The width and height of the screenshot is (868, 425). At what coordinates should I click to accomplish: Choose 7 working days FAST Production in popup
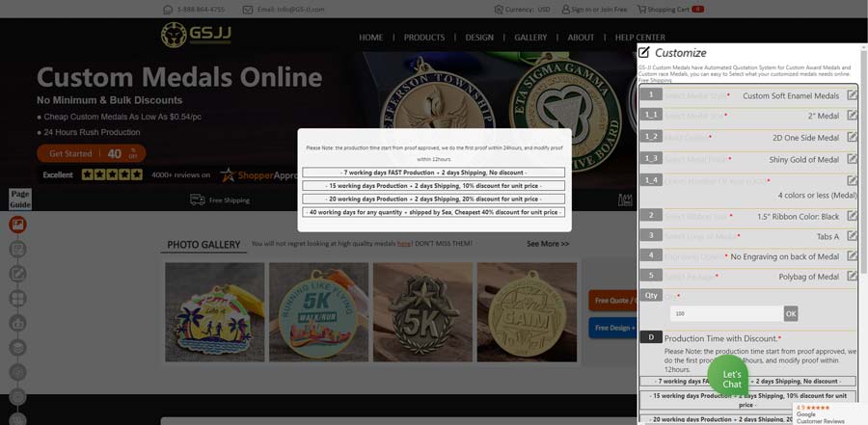click(433, 173)
